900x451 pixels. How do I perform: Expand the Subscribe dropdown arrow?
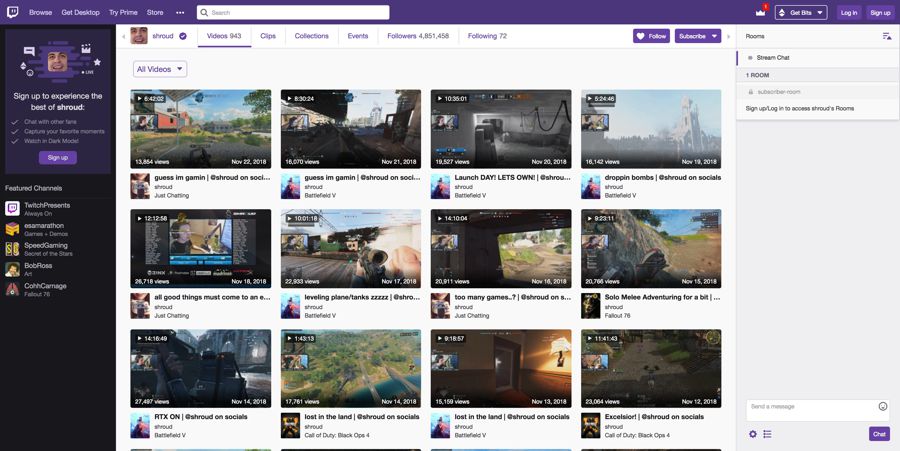(x=715, y=36)
